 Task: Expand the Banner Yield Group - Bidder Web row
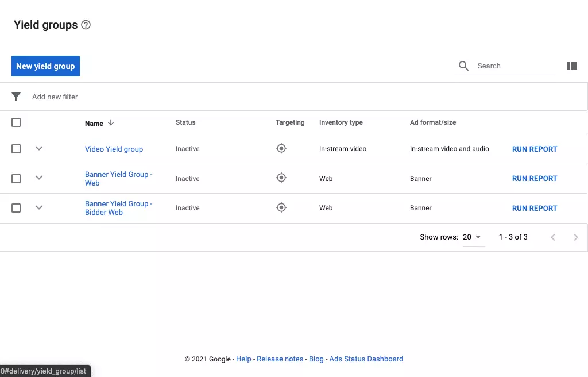click(39, 207)
